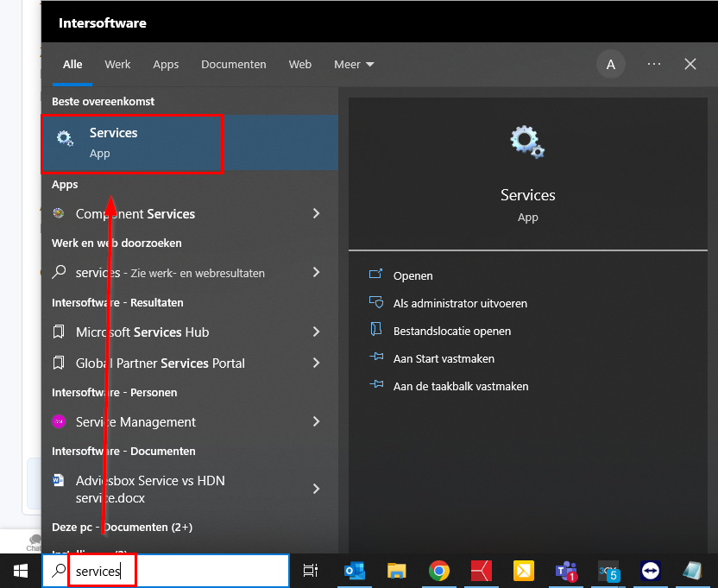Image resolution: width=718 pixels, height=588 pixels.
Task: Switch to the Apps tab
Action: click(x=166, y=65)
